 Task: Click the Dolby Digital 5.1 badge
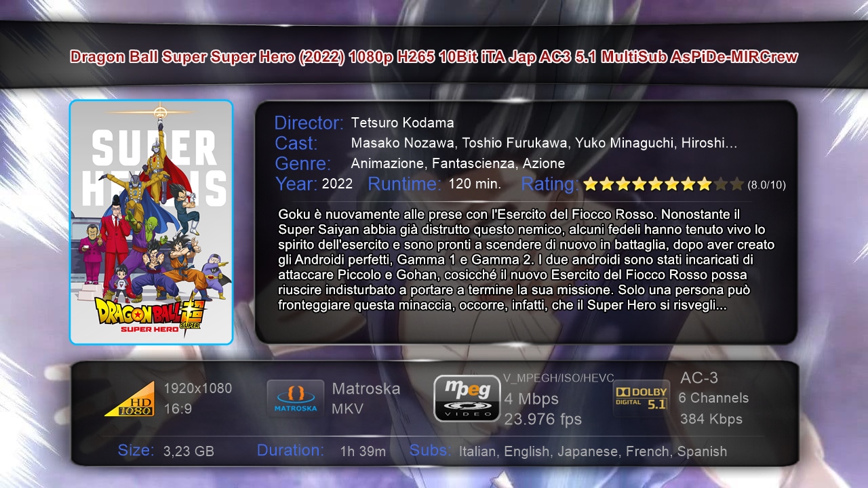(x=641, y=397)
